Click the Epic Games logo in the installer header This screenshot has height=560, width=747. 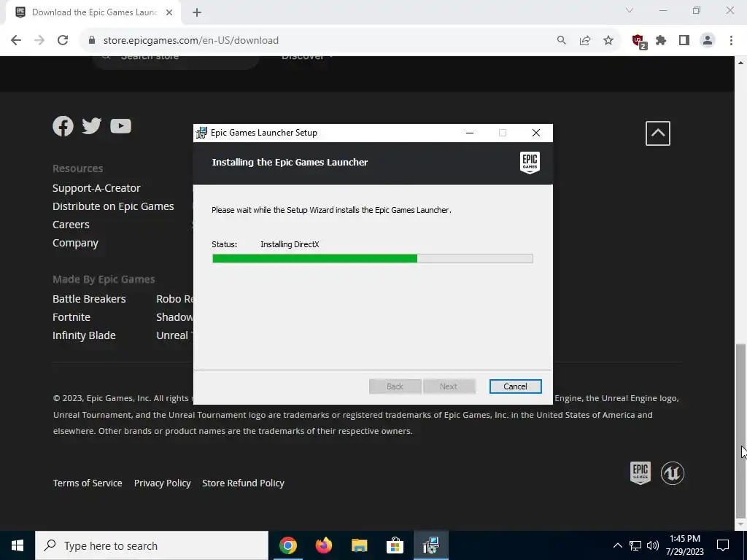(530, 163)
